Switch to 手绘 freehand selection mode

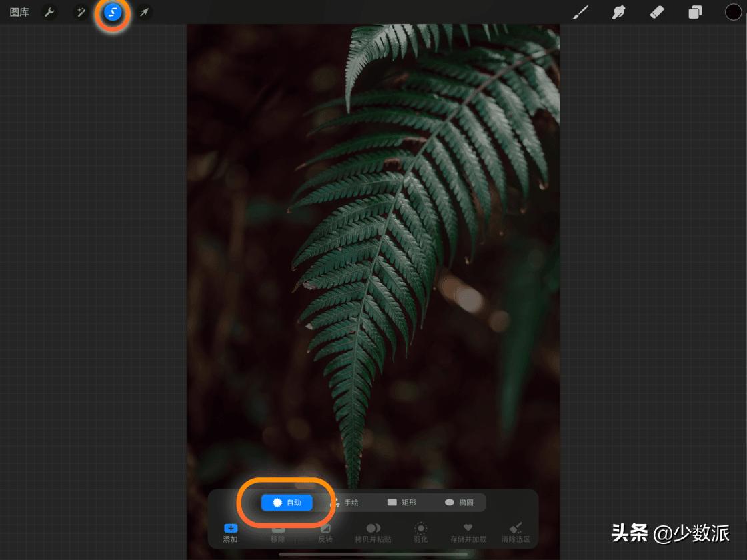click(345, 503)
